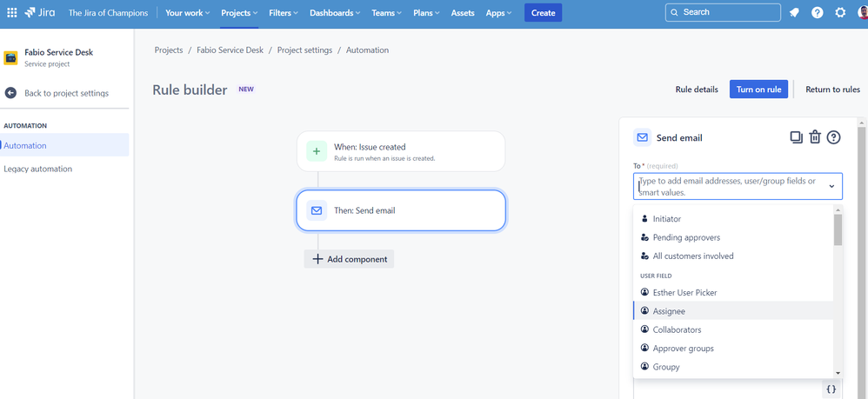Open the user profile avatar

pos(862,13)
